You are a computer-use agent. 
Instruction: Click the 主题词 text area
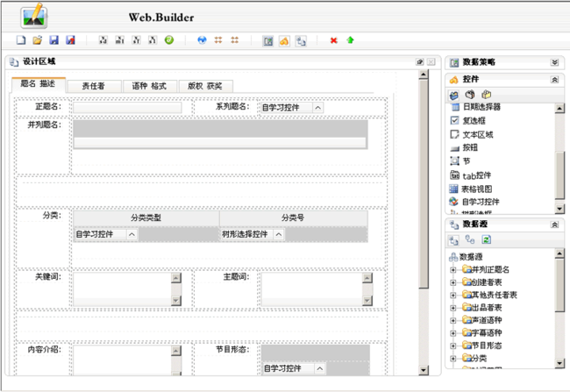(317, 289)
